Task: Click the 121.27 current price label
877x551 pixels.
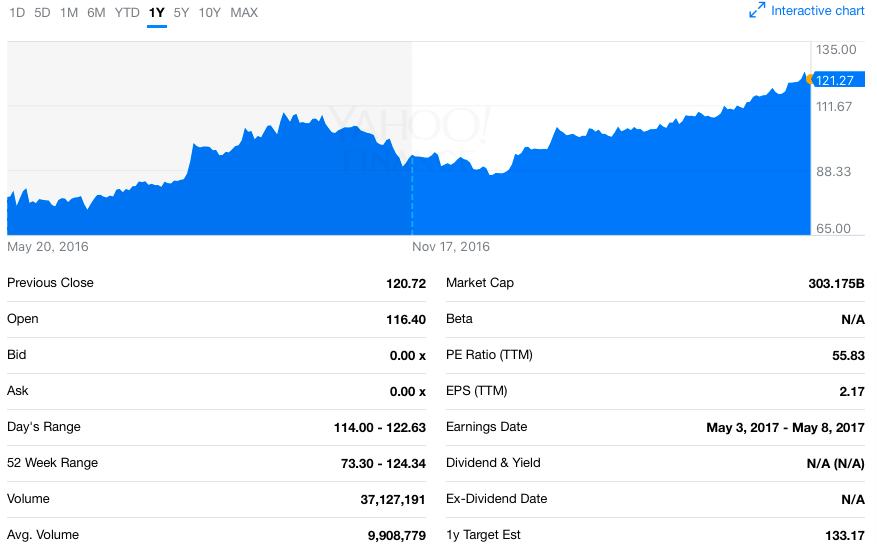Action: 834,80
